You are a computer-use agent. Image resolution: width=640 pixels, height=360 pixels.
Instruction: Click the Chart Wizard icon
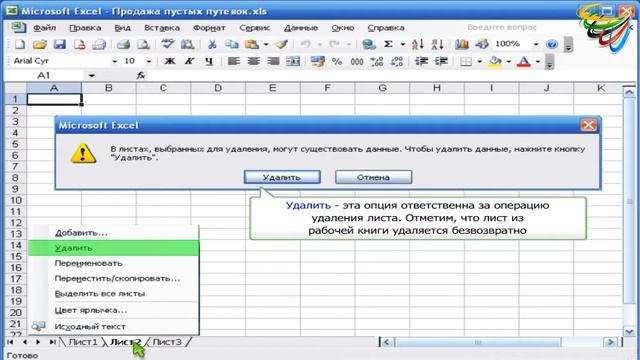462,44
